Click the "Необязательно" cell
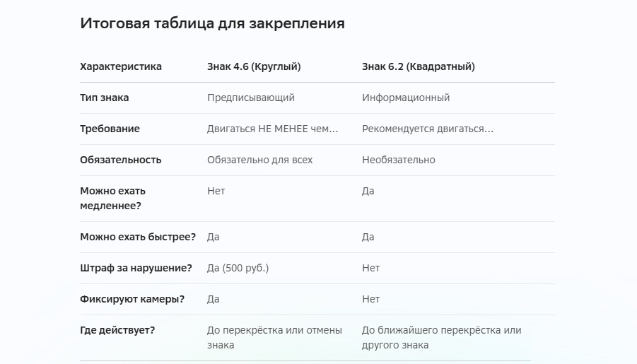The height and width of the screenshot is (364, 637). 399,160
